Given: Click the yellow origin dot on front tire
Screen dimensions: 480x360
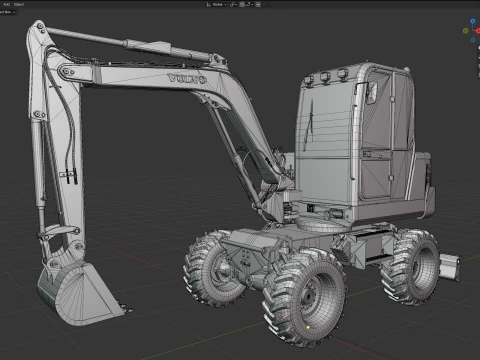Looking at the screenshot, I should (x=308, y=328).
